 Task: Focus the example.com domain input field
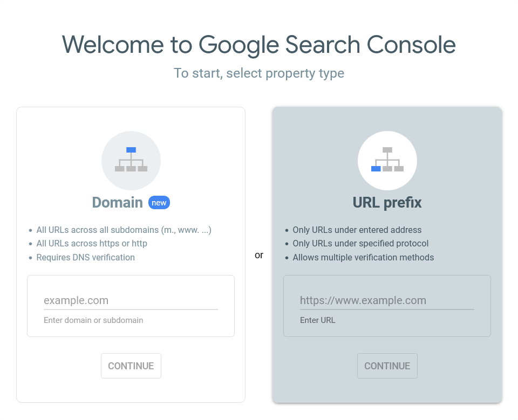click(x=131, y=300)
